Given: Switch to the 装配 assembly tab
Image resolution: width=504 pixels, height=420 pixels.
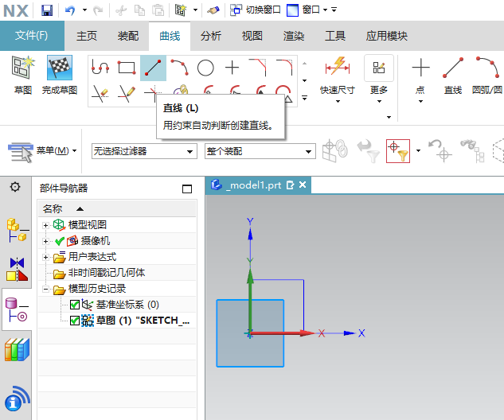Looking at the screenshot, I should (x=128, y=36).
